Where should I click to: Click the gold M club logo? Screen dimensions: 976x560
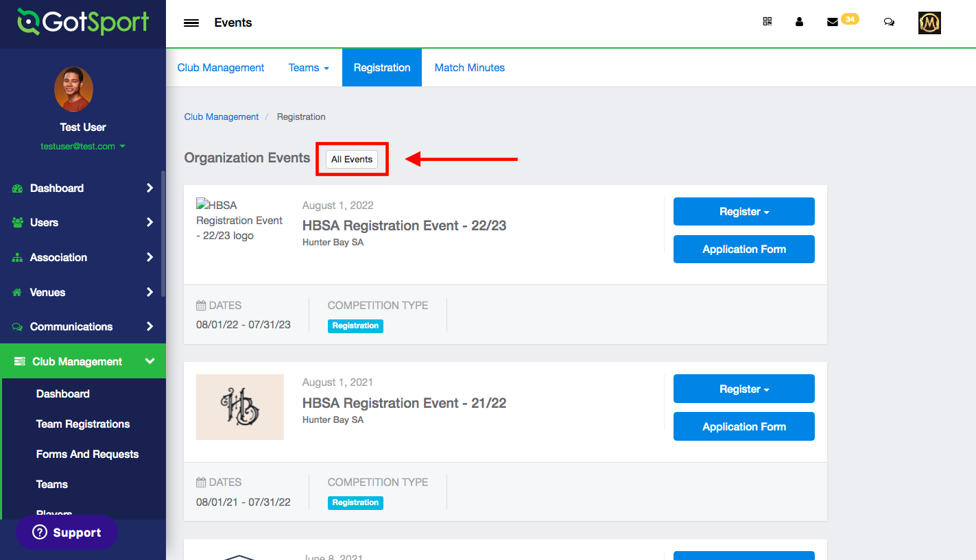point(929,23)
